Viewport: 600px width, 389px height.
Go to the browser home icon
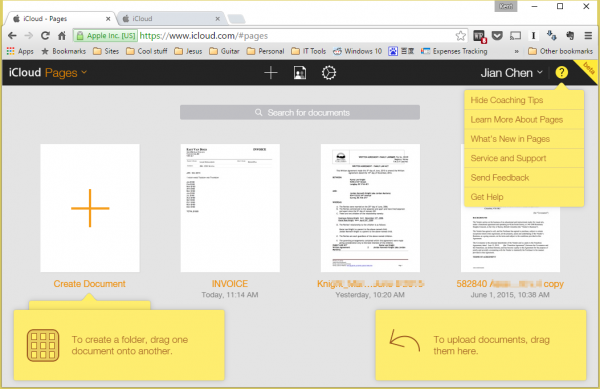[62, 36]
